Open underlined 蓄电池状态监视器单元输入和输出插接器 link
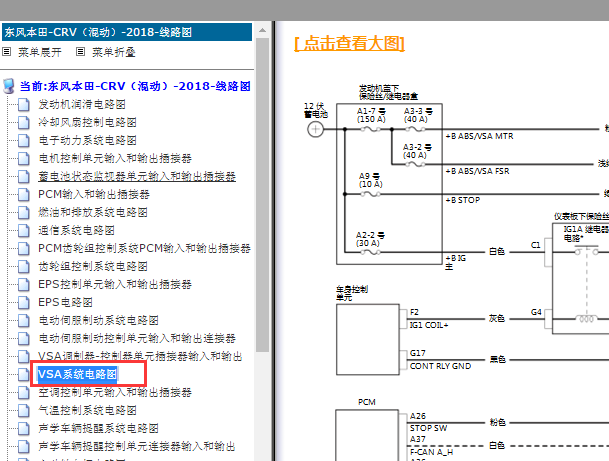The width and height of the screenshot is (609, 461). coord(137,176)
